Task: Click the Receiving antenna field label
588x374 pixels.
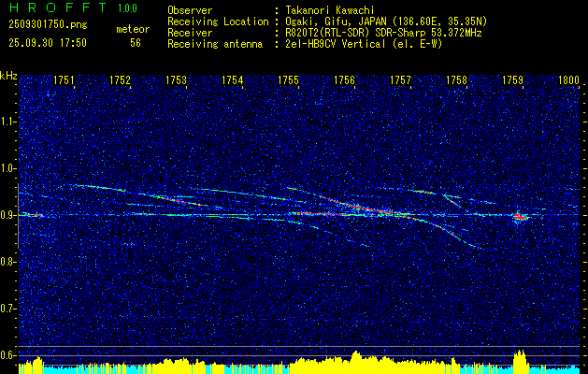Action: (x=215, y=44)
